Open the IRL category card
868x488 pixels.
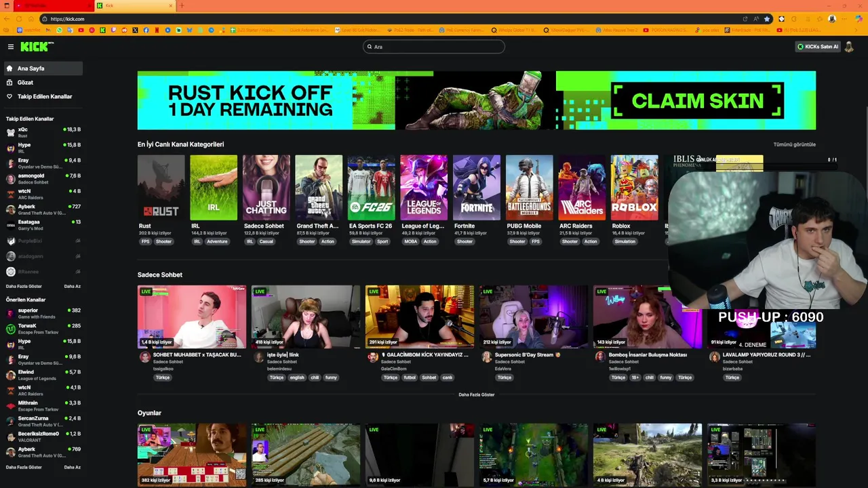[214, 188]
